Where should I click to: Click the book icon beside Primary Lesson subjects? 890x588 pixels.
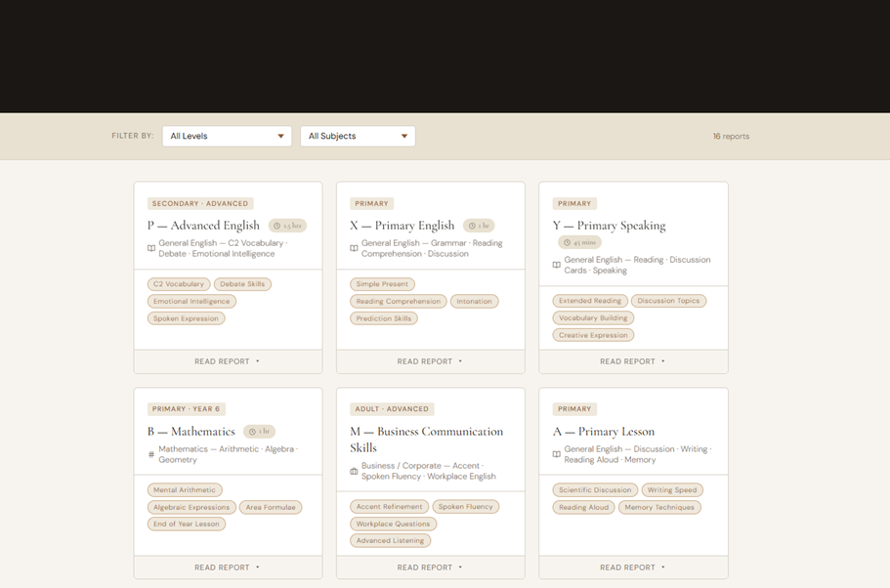pyautogui.click(x=556, y=454)
